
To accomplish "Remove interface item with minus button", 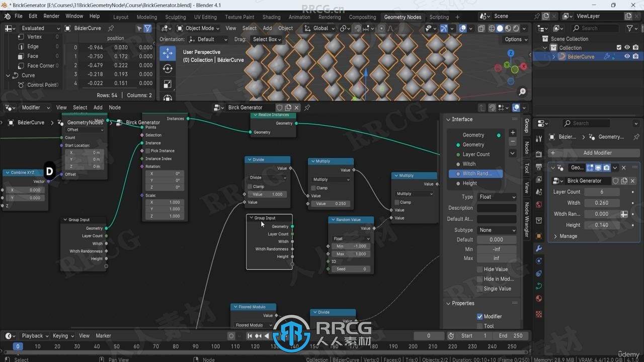I will (513, 142).
